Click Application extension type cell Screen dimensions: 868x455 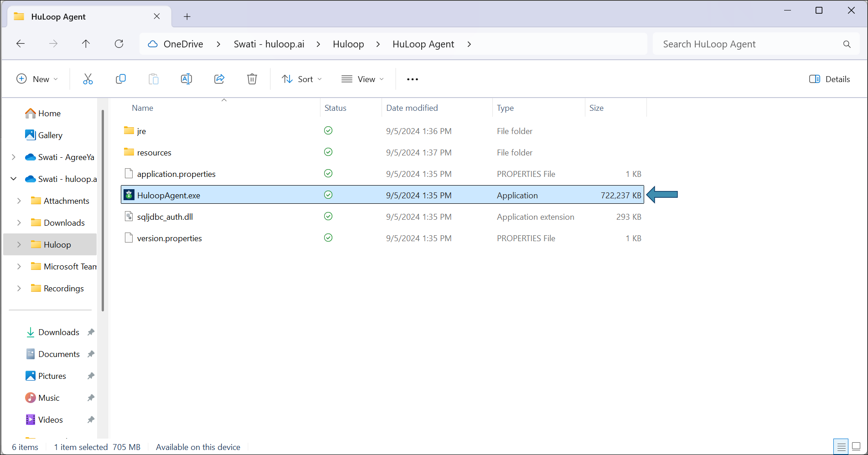click(x=535, y=217)
